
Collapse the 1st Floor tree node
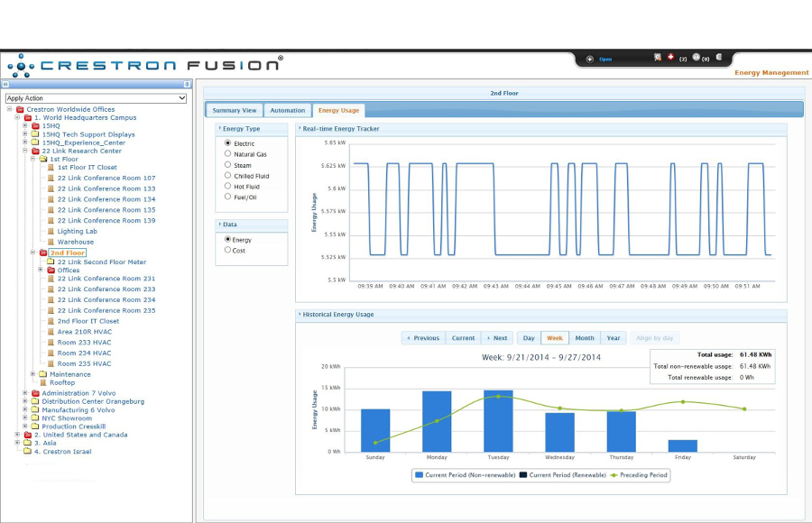pos(32,159)
